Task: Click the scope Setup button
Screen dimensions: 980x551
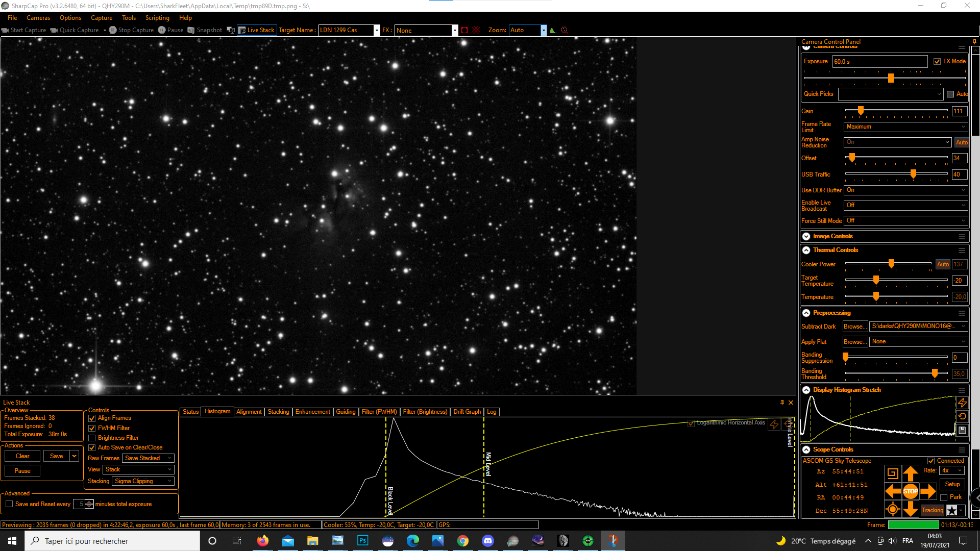Action: click(x=952, y=484)
